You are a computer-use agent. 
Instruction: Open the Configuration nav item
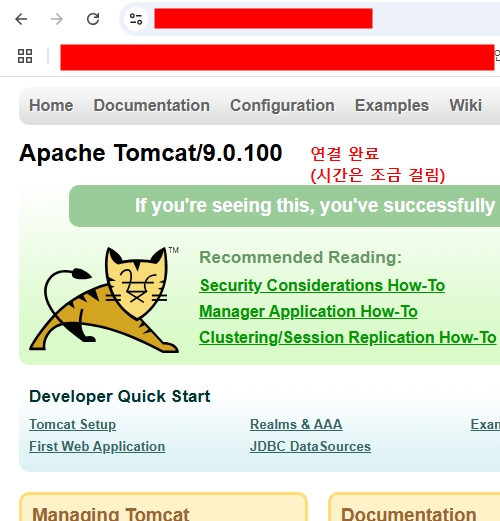point(282,106)
